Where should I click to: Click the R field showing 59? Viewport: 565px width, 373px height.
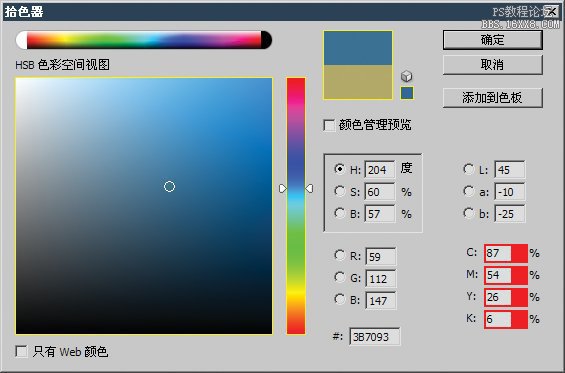[381, 257]
